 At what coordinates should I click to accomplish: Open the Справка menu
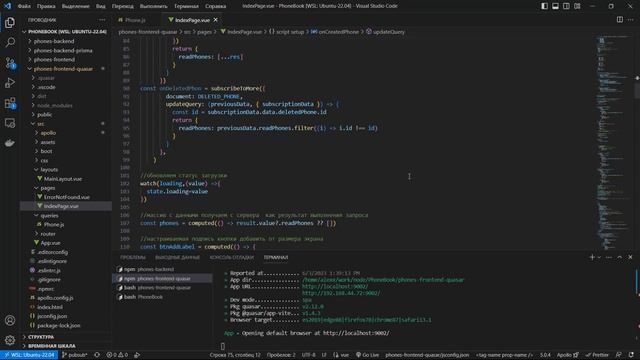(x=216, y=6)
